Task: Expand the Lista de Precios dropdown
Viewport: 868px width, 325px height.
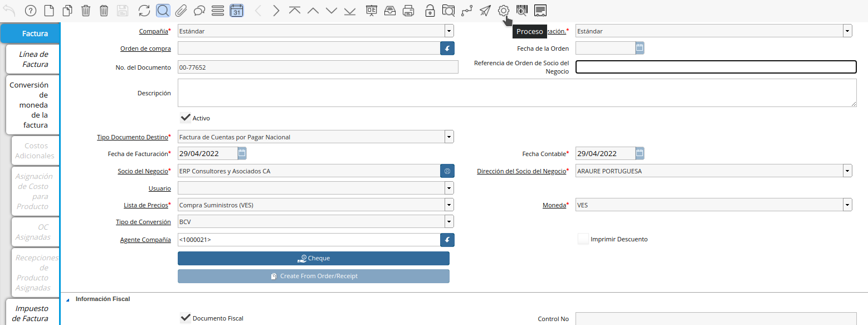Action: click(x=449, y=205)
